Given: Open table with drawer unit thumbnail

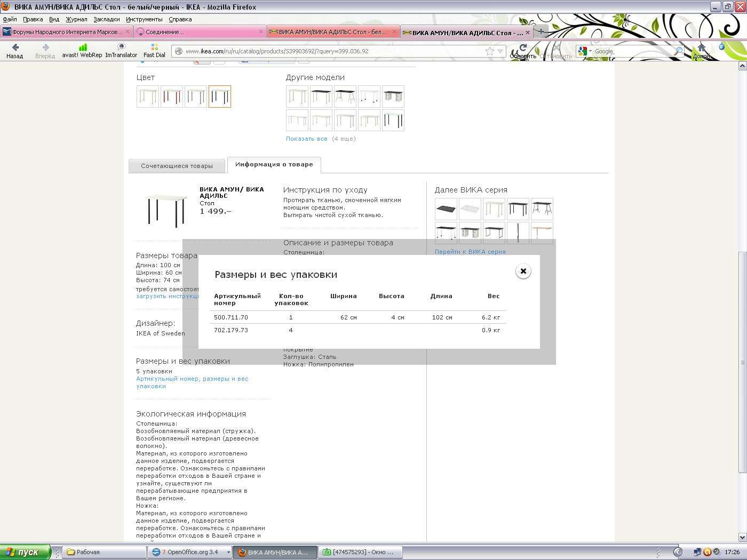Looking at the screenshot, I should [393, 97].
